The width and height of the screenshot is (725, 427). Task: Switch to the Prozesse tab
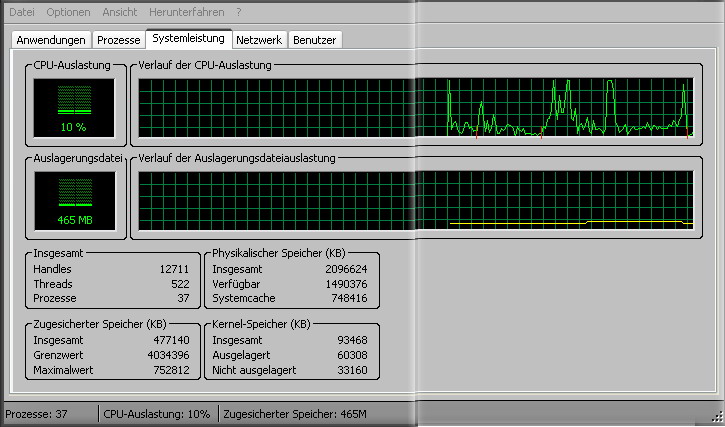pyautogui.click(x=118, y=40)
